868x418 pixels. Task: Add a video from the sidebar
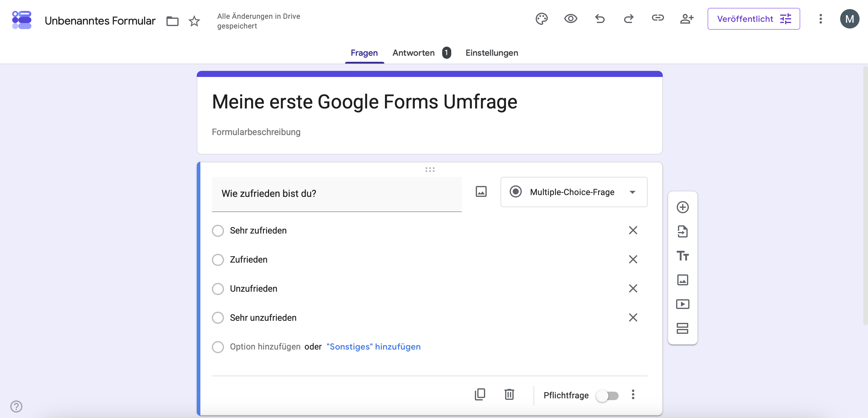682,304
